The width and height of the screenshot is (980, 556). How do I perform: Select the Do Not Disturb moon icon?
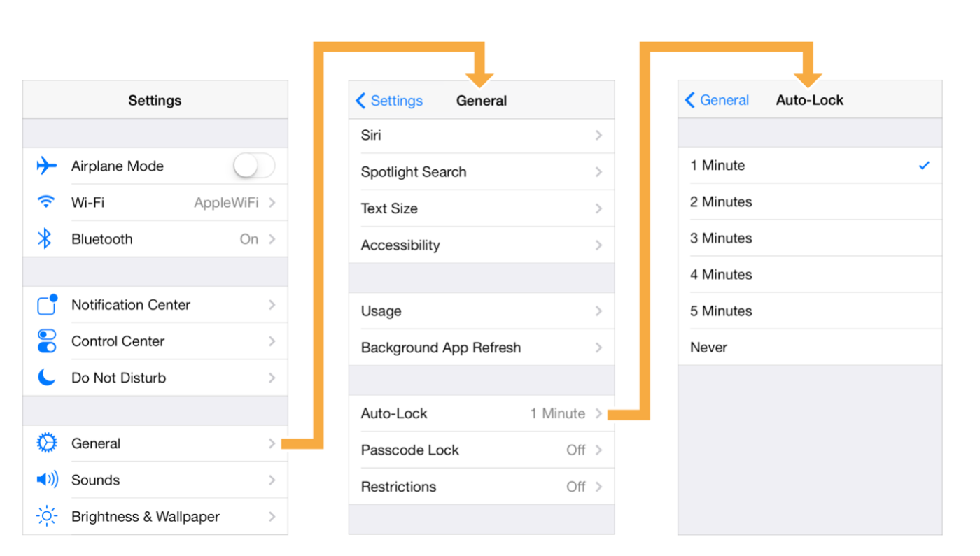coord(46,377)
